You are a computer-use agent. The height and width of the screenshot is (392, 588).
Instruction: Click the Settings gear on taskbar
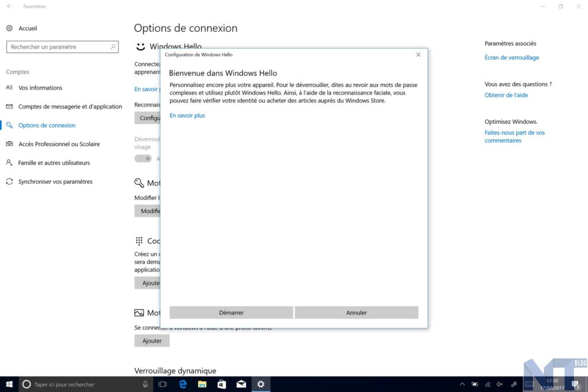[x=261, y=384]
